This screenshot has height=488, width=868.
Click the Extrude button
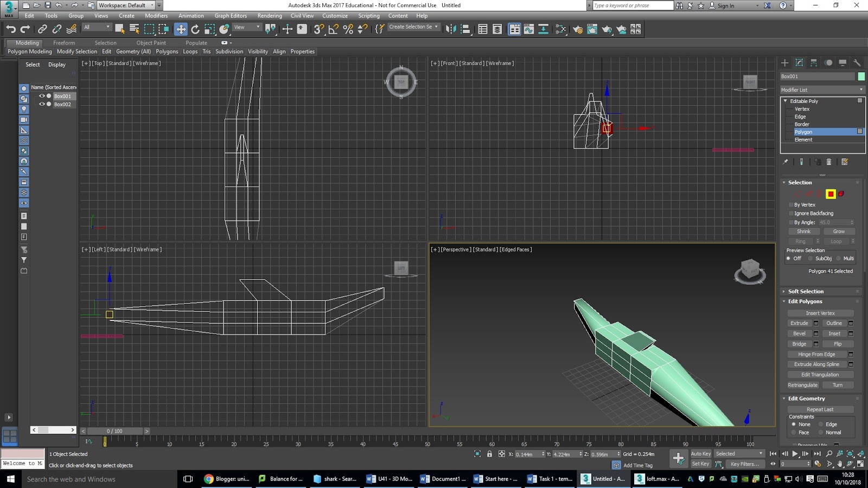click(799, 323)
